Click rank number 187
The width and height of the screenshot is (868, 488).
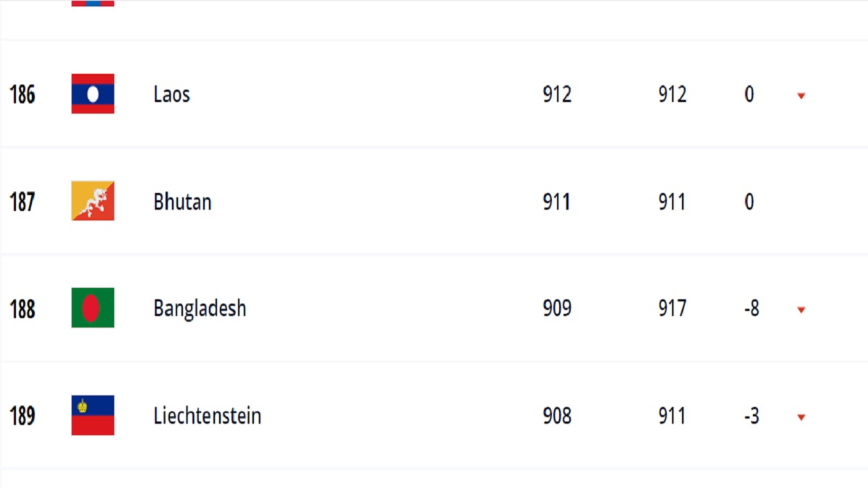point(22,201)
